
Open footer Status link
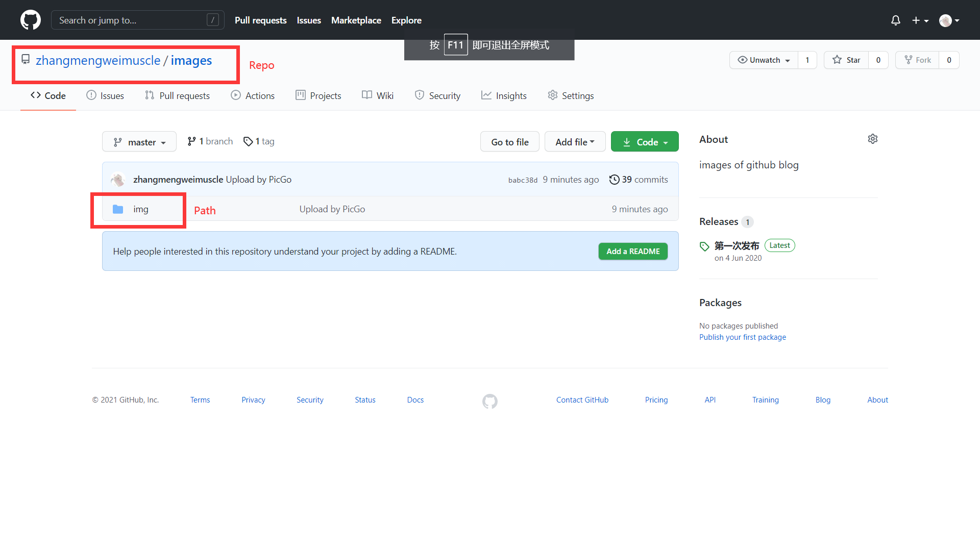pos(365,400)
